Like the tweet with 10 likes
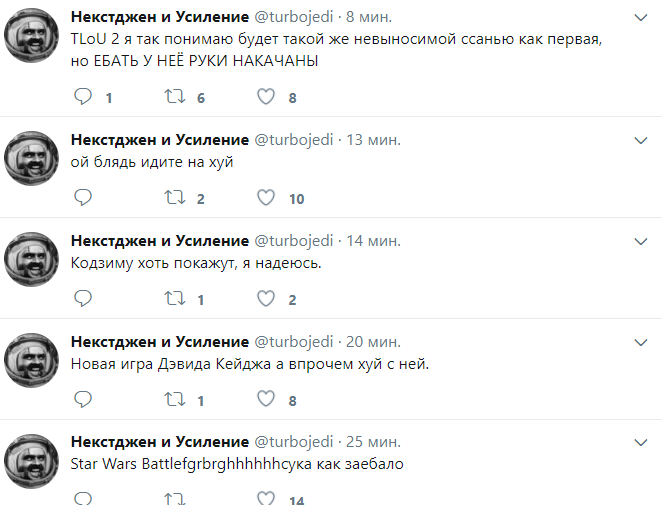The width and height of the screenshot is (662, 505). click(x=266, y=198)
